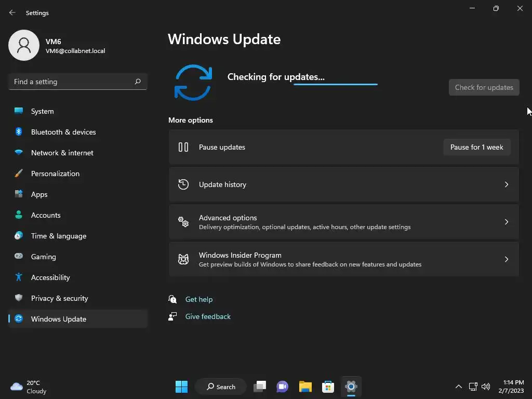The width and height of the screenshot is (532, 399).
Task: Click the Time & language globe clock icon
Action: [19, 235]
